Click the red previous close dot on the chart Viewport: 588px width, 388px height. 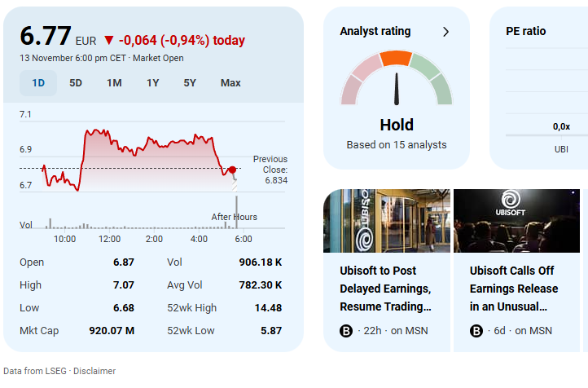(233, 169)
